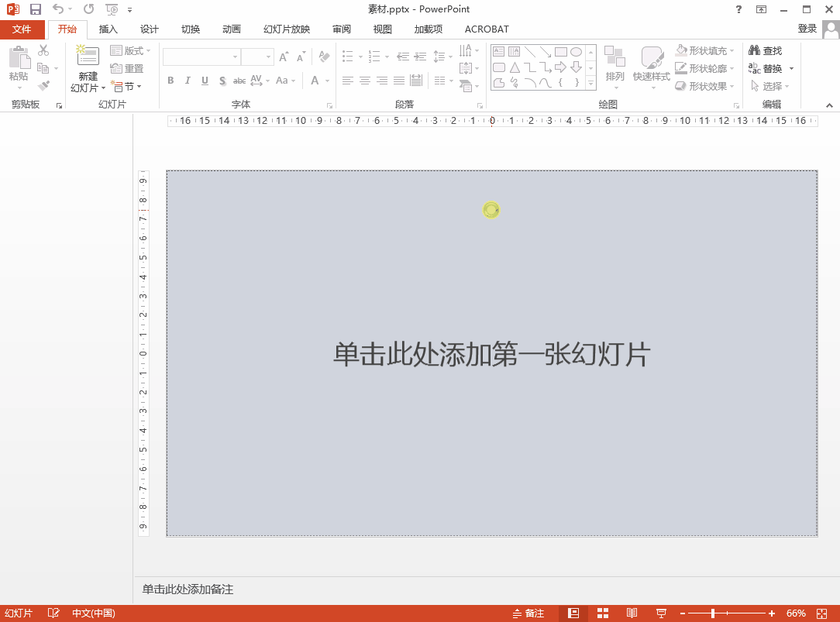Click the Decrease Indent icon
This screenshot has height=622, width=840.
(x=403, y=57)
